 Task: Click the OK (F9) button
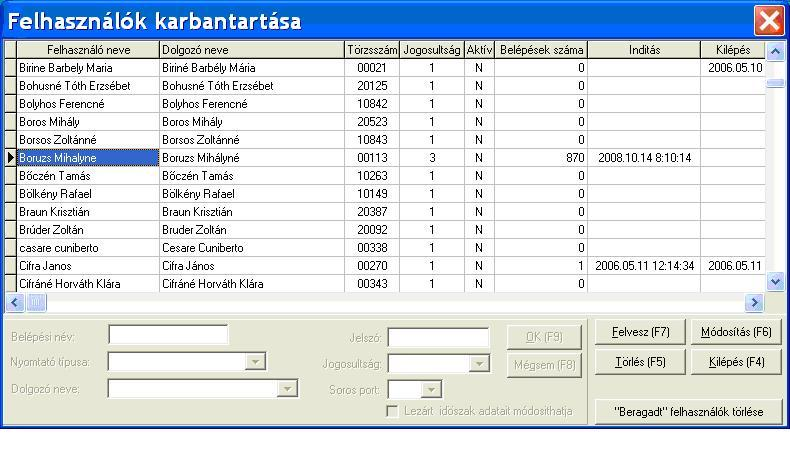544,337
